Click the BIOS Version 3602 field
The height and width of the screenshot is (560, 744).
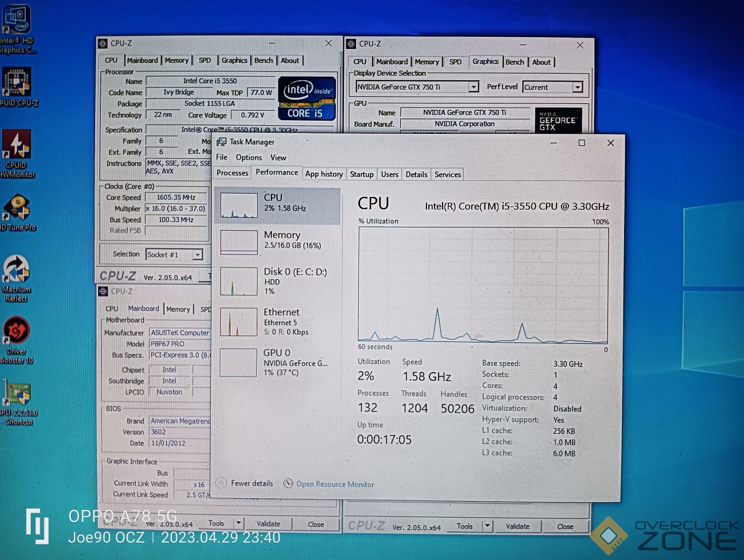[x=180, y=432]
